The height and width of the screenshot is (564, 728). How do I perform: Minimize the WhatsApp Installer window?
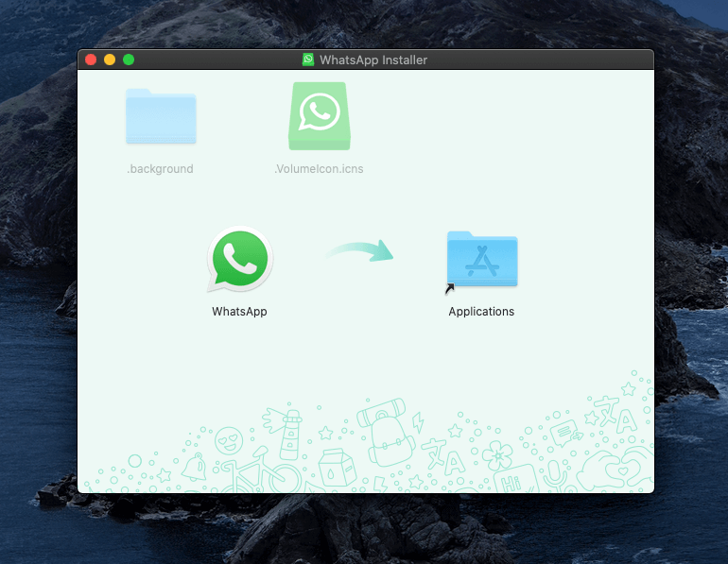110,60
